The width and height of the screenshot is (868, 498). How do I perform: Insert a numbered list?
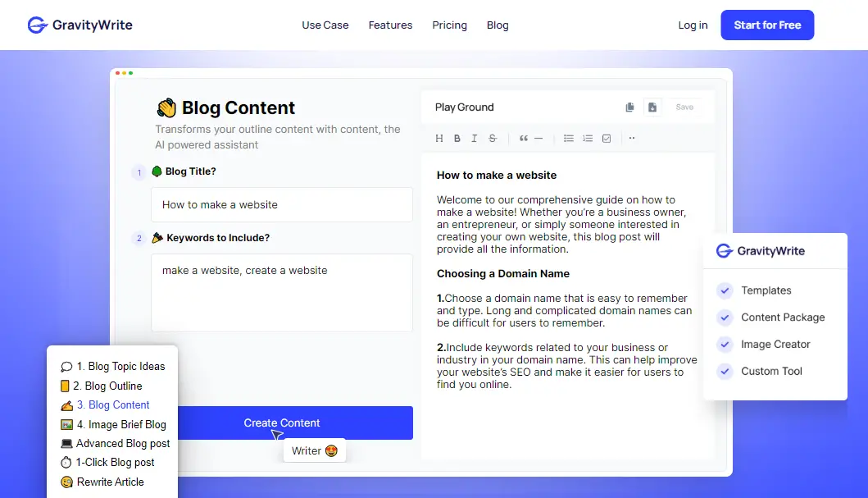588,138
